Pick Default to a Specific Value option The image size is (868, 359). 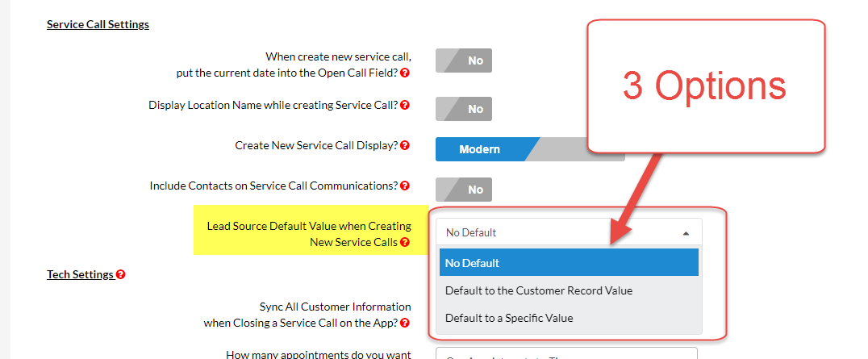(569, 318)
